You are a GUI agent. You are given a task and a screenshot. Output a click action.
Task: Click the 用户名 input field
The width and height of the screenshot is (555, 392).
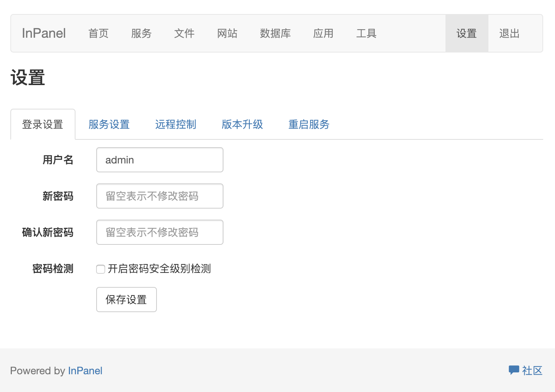coord(160,160)
